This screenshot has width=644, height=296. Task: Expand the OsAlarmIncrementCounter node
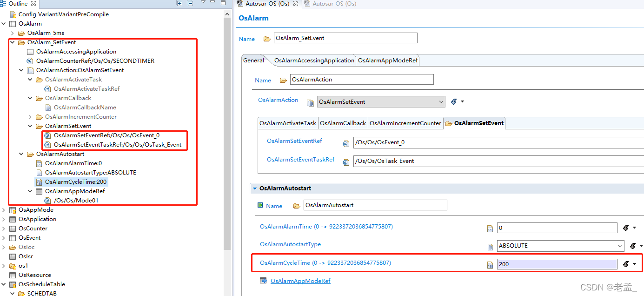[30, 117]
